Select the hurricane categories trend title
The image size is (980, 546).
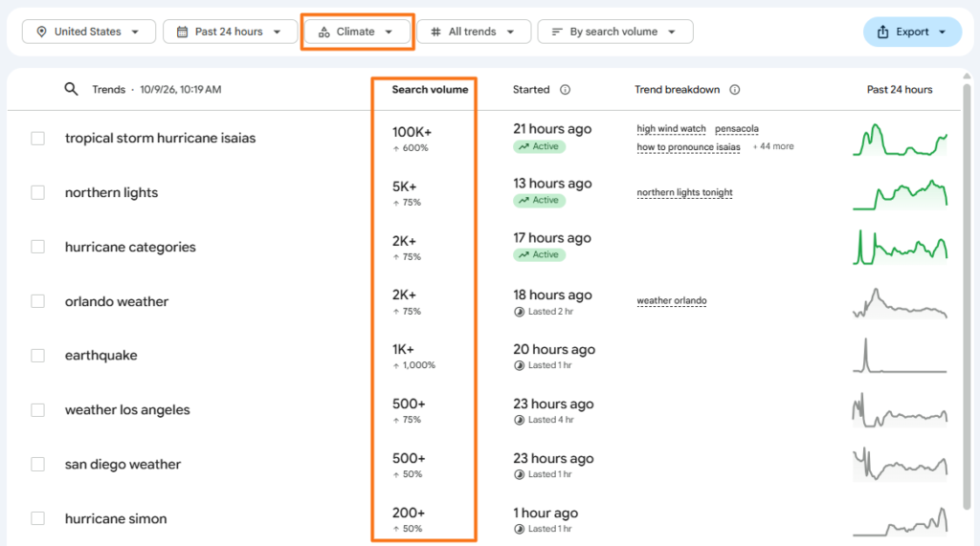click(x=130, y=247)
